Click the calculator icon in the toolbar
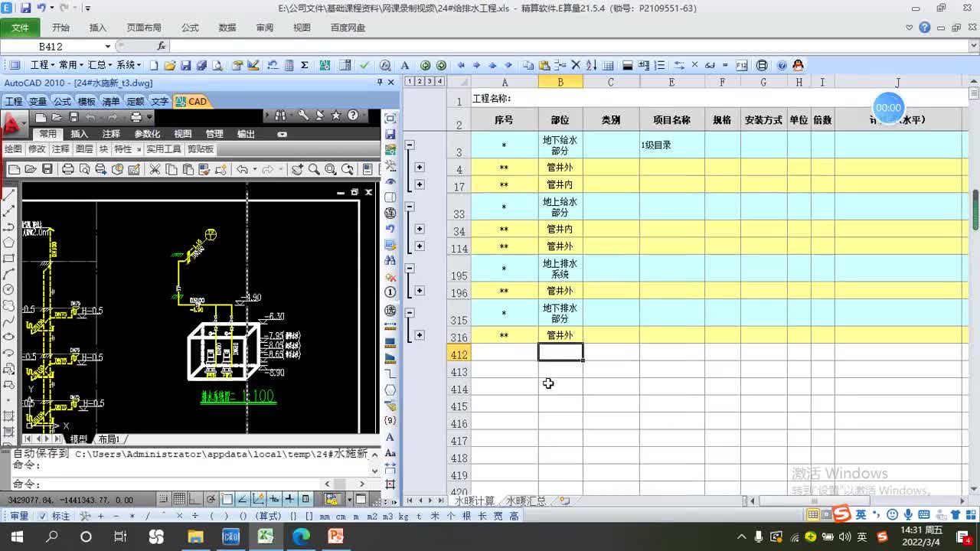 tap(289, 65)
